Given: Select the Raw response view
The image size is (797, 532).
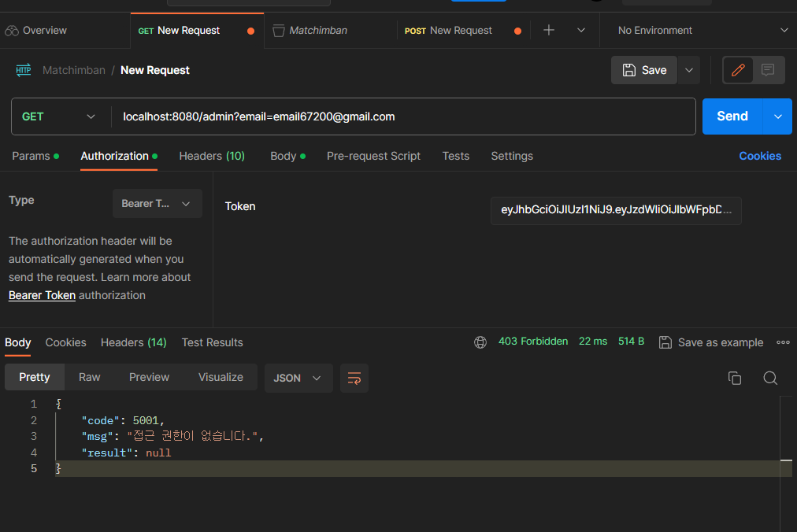Looking at the screenshot, I should point(90,377).
